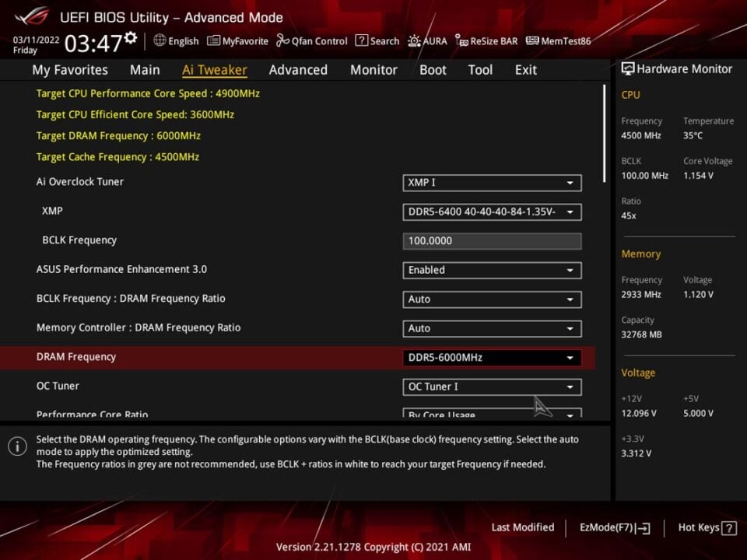Click BCLK Frequency 100.0000 input field
The height and width of the screenshot is (560, 747).
[x=492, y=241]
